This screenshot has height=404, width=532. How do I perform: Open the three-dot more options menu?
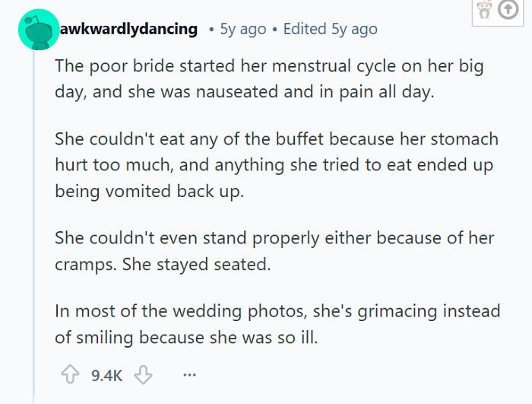coord(189,375)
